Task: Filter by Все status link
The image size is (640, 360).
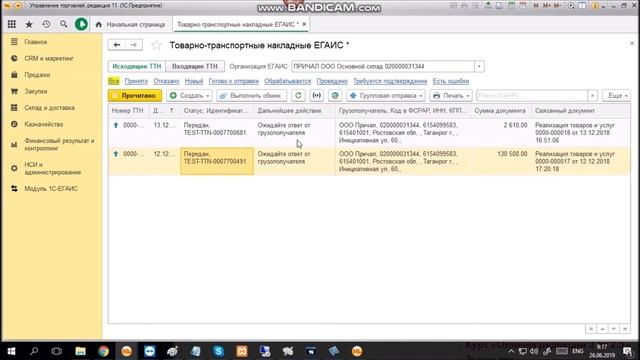Action: coord(113,81)
